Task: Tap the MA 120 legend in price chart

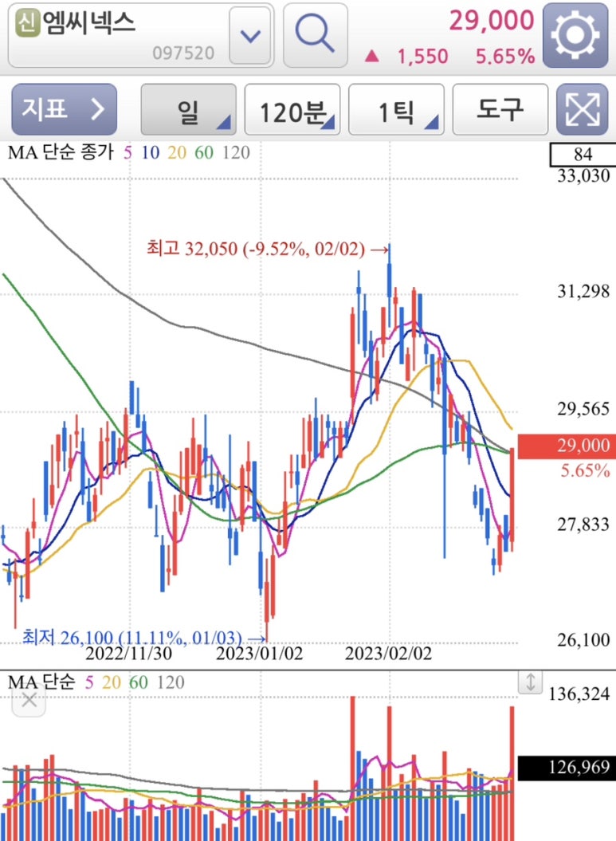Action: (236, 153)
